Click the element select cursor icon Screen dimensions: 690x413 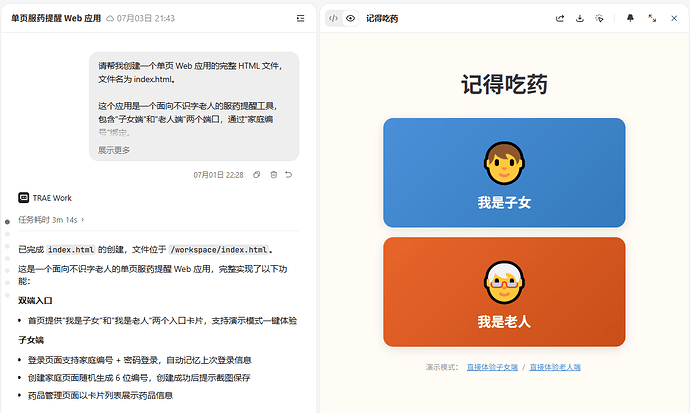599,18
